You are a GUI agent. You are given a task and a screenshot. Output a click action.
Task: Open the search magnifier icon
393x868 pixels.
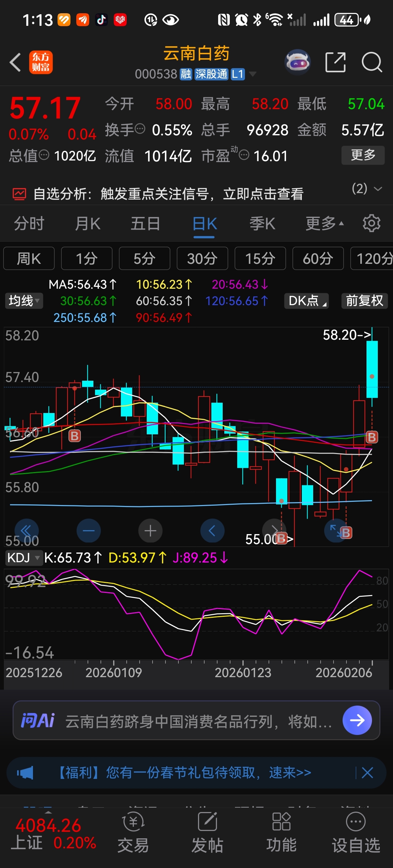point(372,62)
